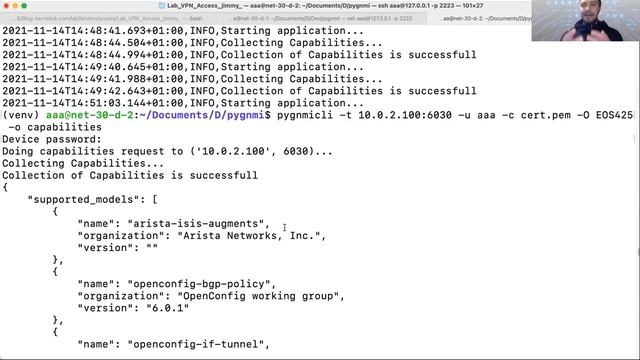Image resolution: width=640 pixels, height=360 pixels.
Task: Click the "supported_models" key
Action: click(84, 200)
